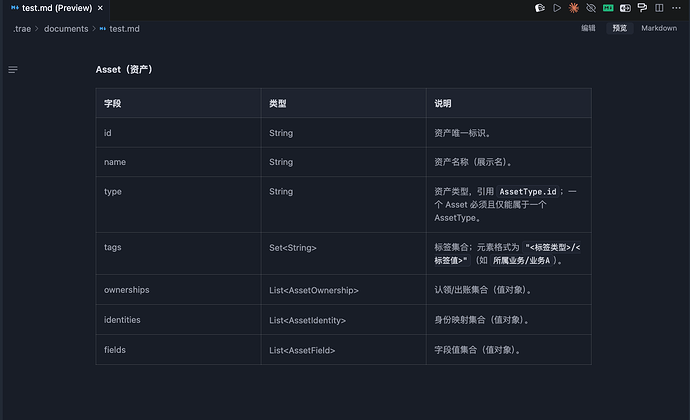Click the white mask icon in the editor toolbar
Image resolution: width=690 pixels, height=420 pixels.
click(x=540, y=8)
